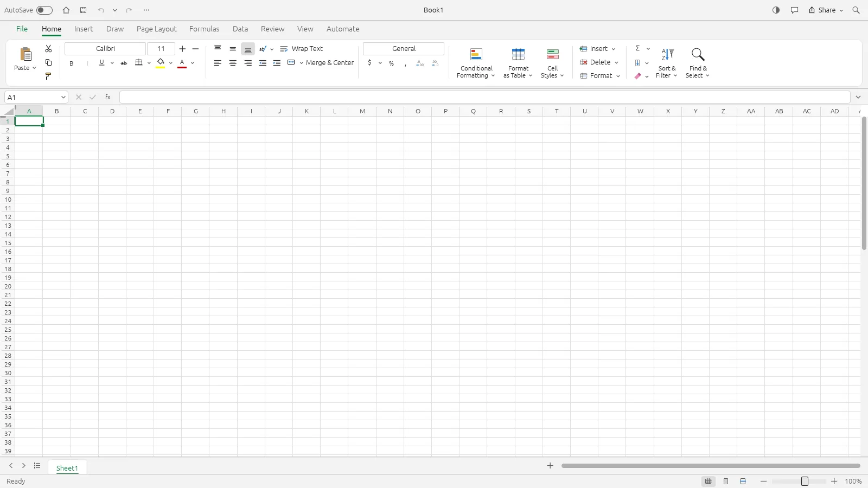Add a new sheet with plus button

[550, 466]
